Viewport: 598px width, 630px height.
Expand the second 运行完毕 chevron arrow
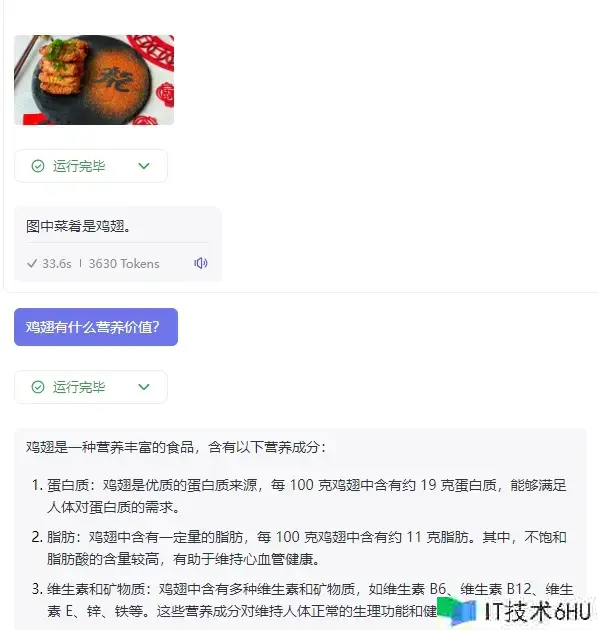pos(144,387)
